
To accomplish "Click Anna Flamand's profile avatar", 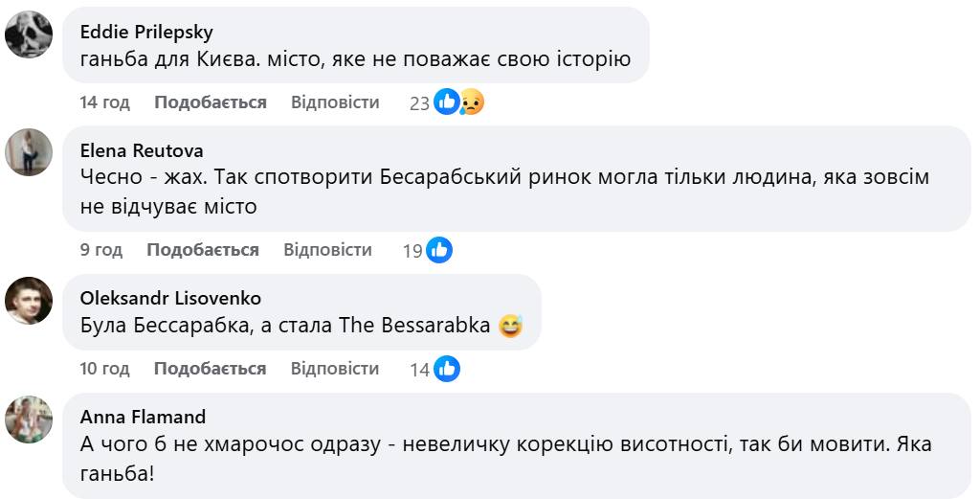I will [29, 420].
